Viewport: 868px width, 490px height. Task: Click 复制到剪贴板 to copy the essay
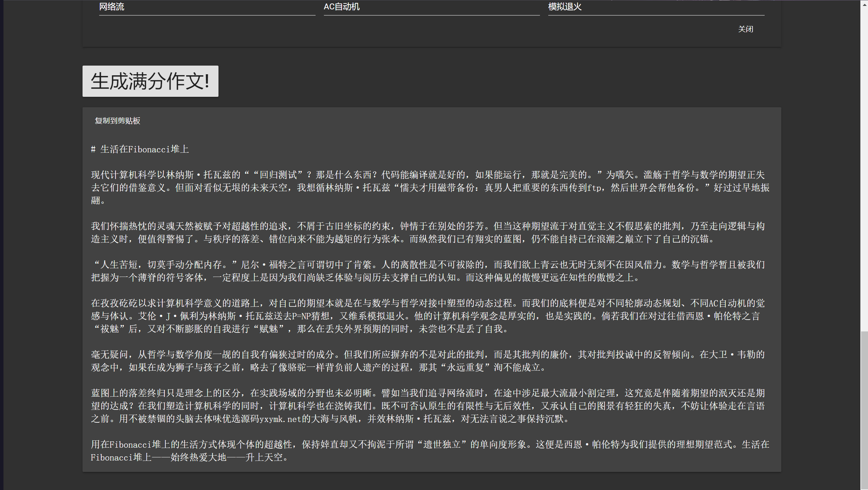pyautogui.click(x=117, y=121)
